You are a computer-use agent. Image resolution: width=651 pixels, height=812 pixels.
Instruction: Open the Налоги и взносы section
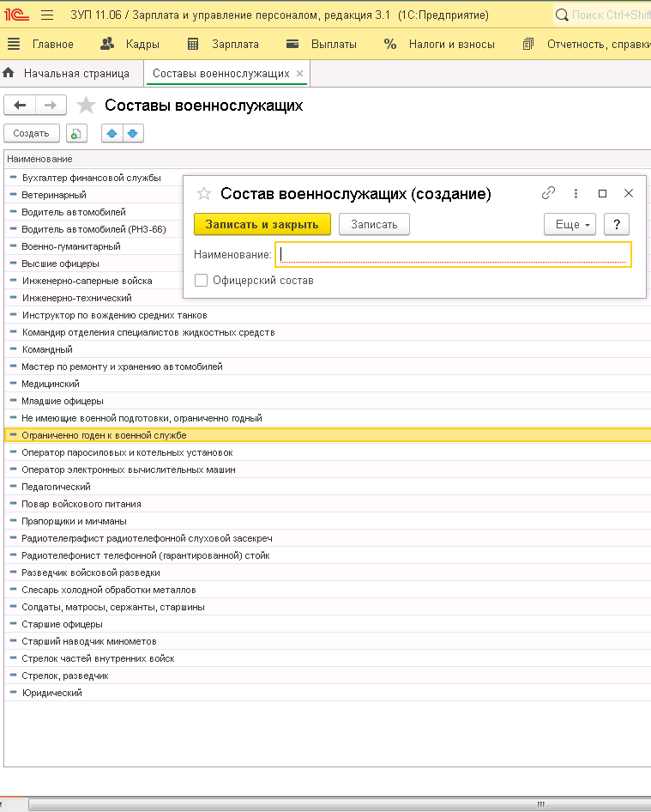tap(439, 45)
